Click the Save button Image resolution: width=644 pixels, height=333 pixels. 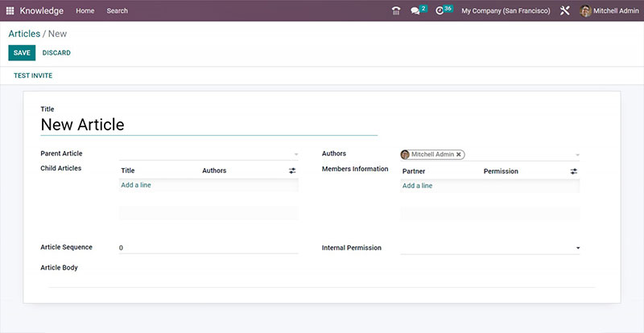click(22, 53)
